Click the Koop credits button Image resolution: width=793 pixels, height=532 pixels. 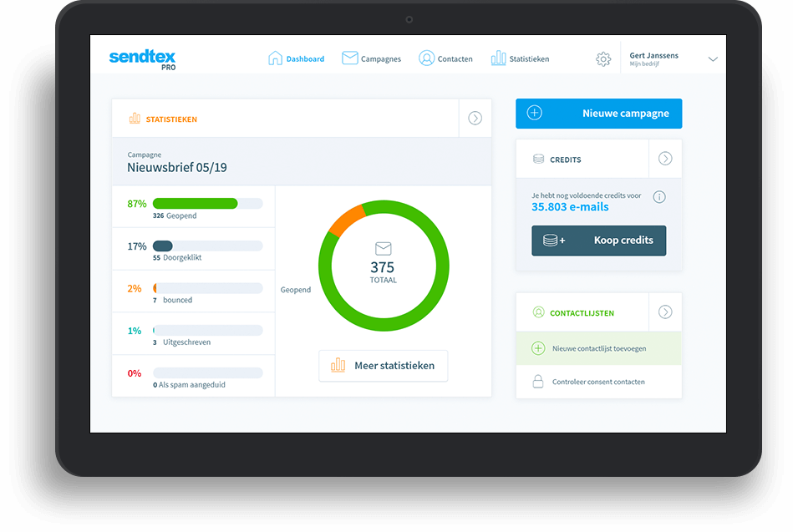[x=599, y=241]
